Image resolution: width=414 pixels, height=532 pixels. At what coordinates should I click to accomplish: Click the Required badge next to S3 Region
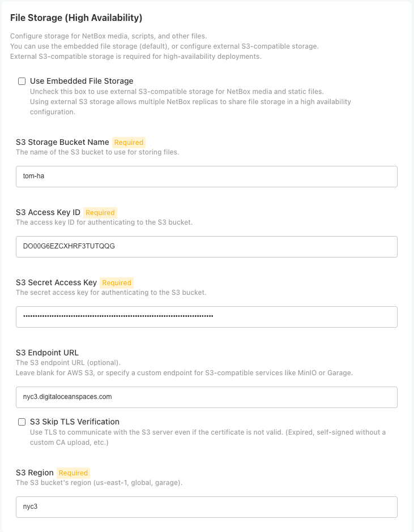tap(73, 473)
